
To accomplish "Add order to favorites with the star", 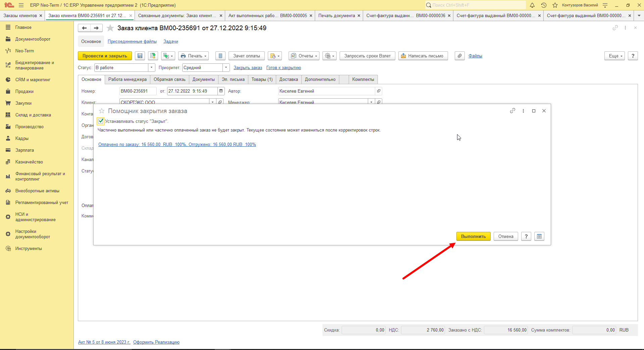I will pyautogui.click(x=110, y=28).
